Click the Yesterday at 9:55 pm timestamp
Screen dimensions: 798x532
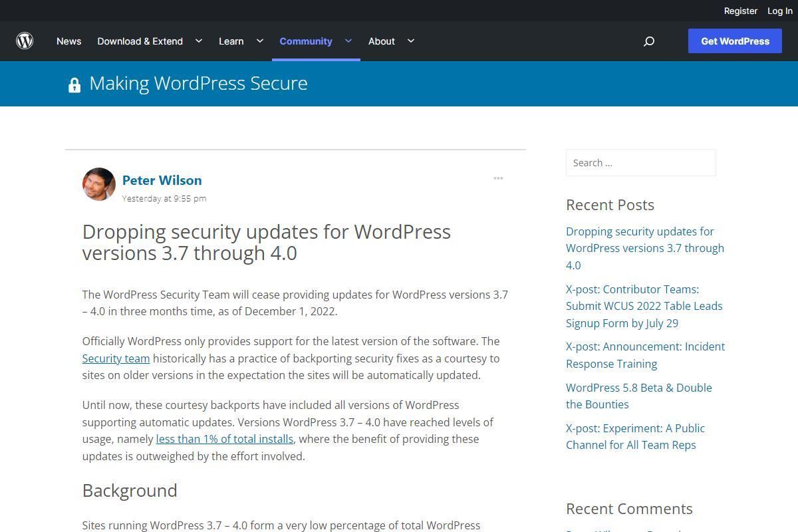click(164, 198)
